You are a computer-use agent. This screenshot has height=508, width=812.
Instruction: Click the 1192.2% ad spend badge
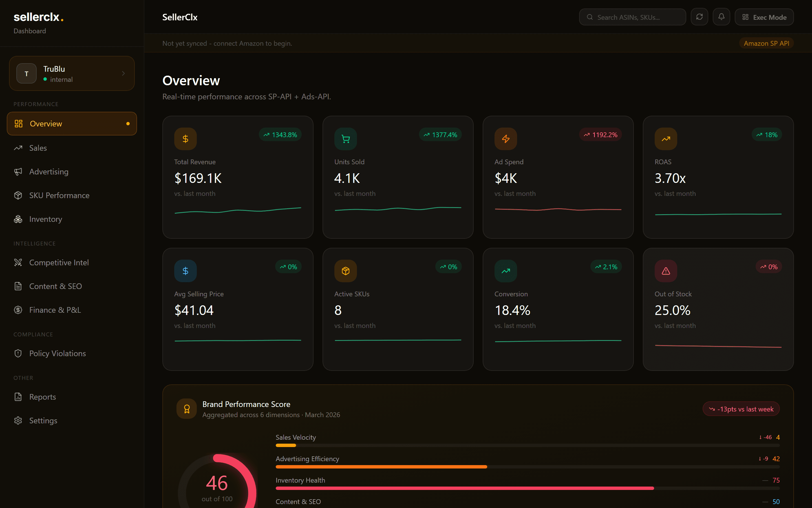pos(600,135)
